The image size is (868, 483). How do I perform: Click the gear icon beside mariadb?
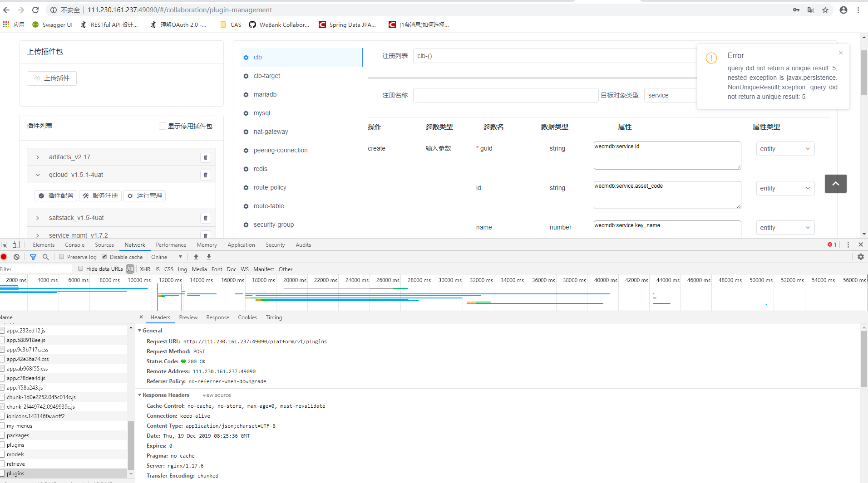tap(246, 95)
